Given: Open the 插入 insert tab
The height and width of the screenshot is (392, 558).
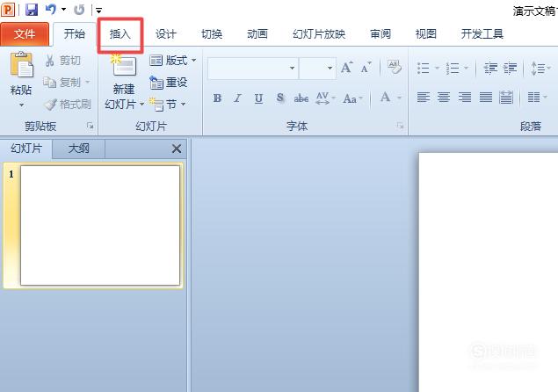Looking at the screenshot, I should (120, 34).
